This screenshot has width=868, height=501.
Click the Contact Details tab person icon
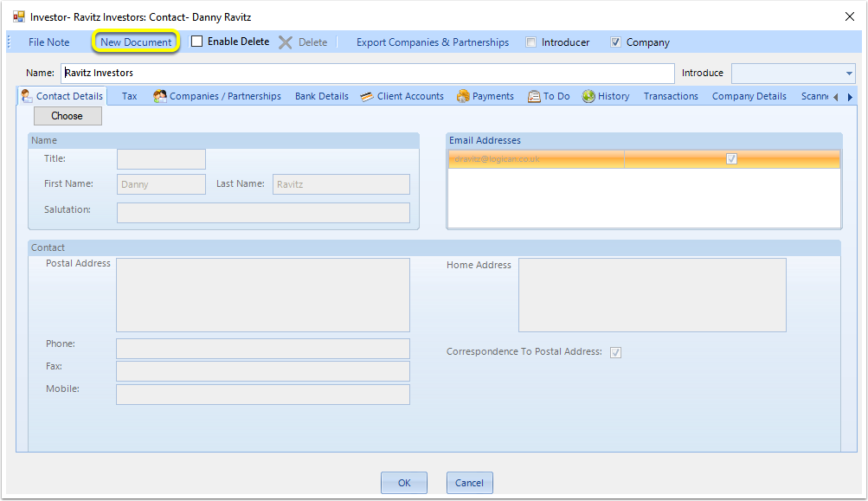point(27,96)
